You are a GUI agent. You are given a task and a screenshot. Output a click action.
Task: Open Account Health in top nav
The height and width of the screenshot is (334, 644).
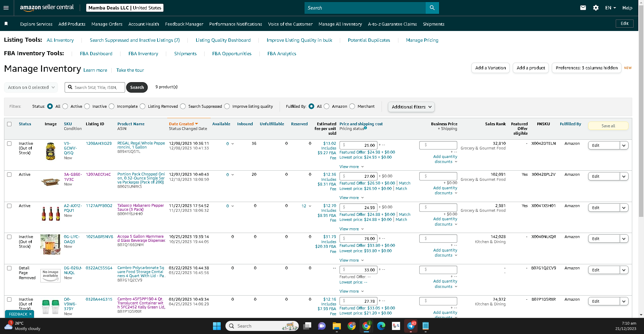tap(144, 24)
